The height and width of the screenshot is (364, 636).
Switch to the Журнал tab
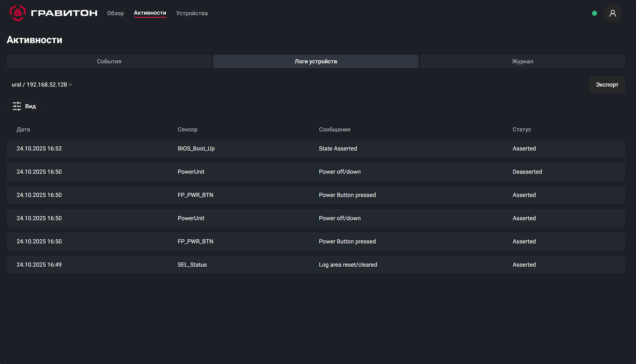tap(522, 61)
